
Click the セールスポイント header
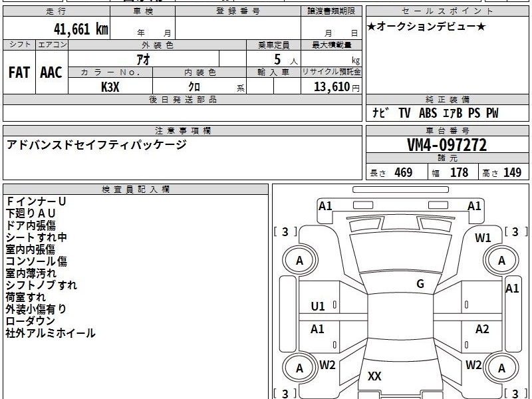tap(448, 11)
